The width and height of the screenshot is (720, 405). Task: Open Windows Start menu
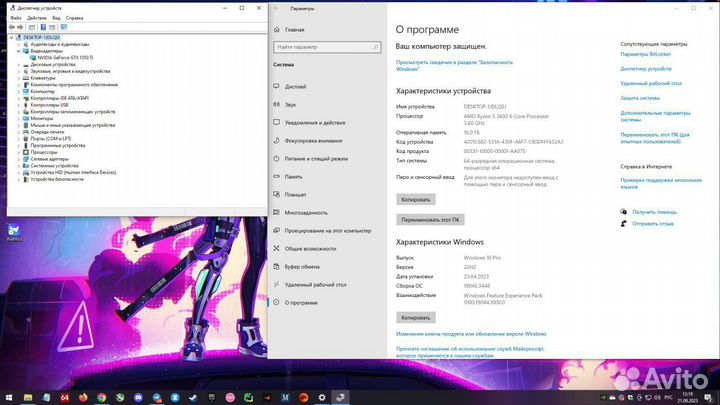[9, 397]
